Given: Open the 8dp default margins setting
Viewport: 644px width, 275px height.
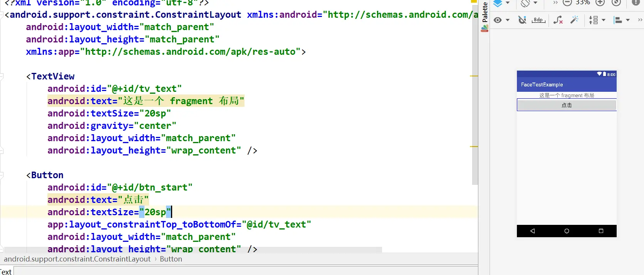Looking at the screenshot, I should click(538, 20).
